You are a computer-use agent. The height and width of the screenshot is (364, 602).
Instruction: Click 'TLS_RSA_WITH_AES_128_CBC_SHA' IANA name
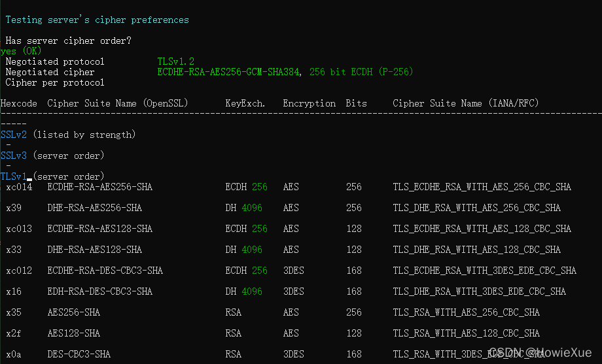[466, 333]
